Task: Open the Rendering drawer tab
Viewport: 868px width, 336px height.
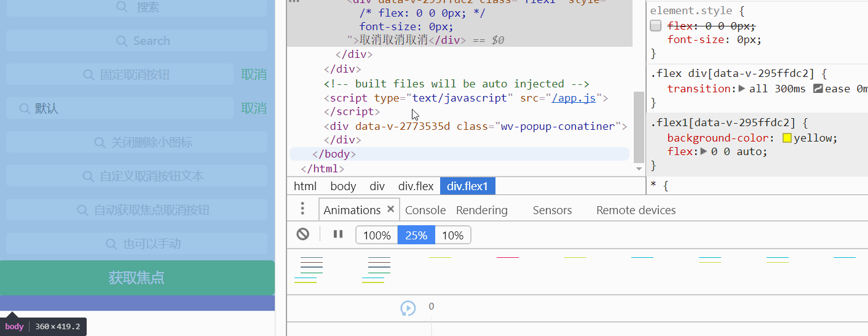Action: (x=482, y=210)
